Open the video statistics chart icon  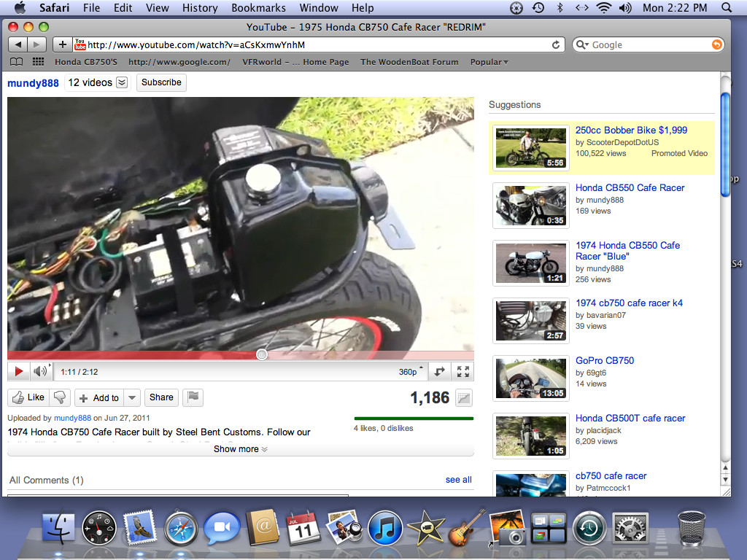pos(463,397)
